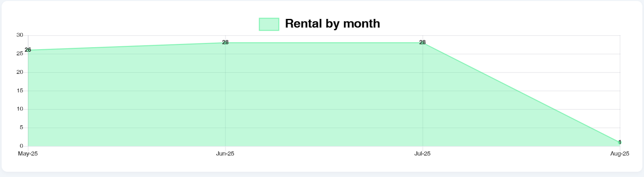Select the Aug-25 data point valued 1
The width and height of the screenshot is (644, 177).
coord(620,142)
